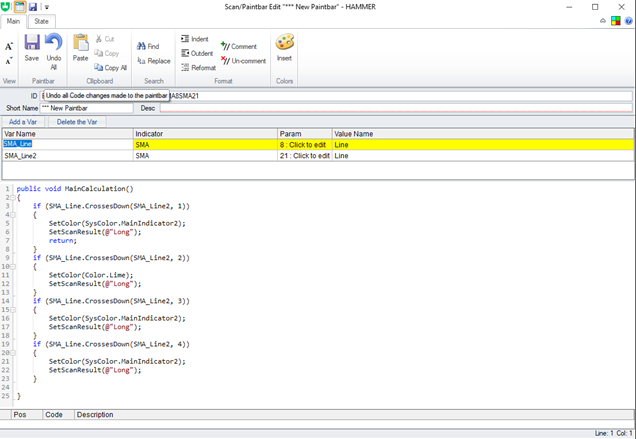This screenshot has height=439, width=636.
Task: Open the quick access toolbar dropdown arrow
Action: pyautogui.click(x=47, y=7)
